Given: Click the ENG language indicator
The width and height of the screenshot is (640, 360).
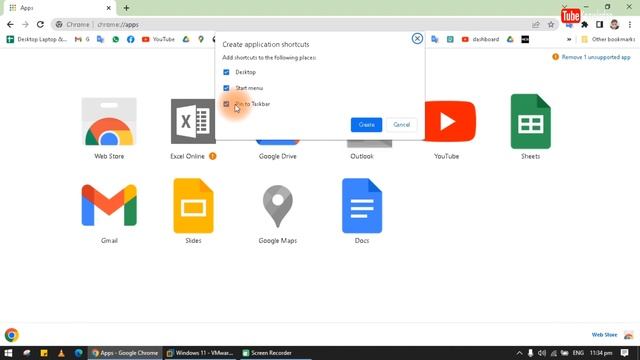Looking at the screenshot, I should click(578, 353).
